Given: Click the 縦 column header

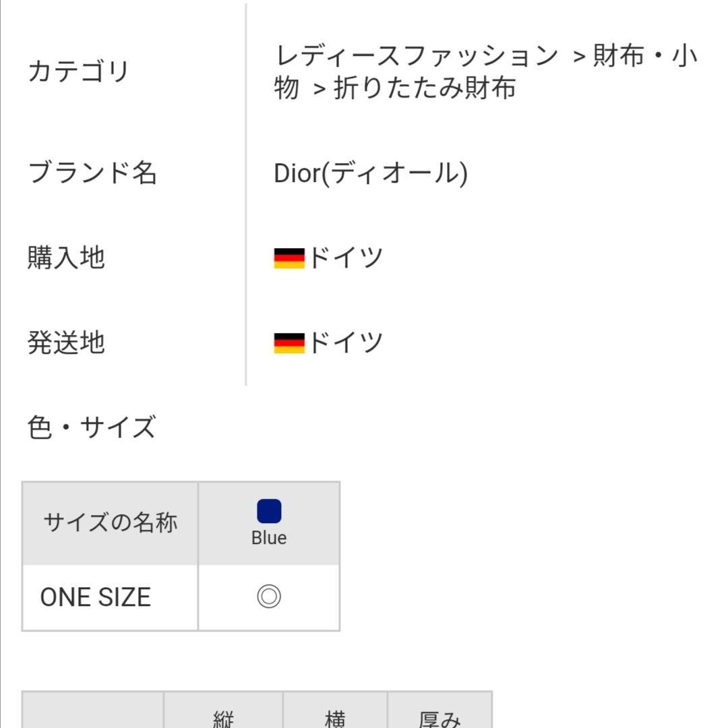Looking at the screenshot, I should 223,718.
